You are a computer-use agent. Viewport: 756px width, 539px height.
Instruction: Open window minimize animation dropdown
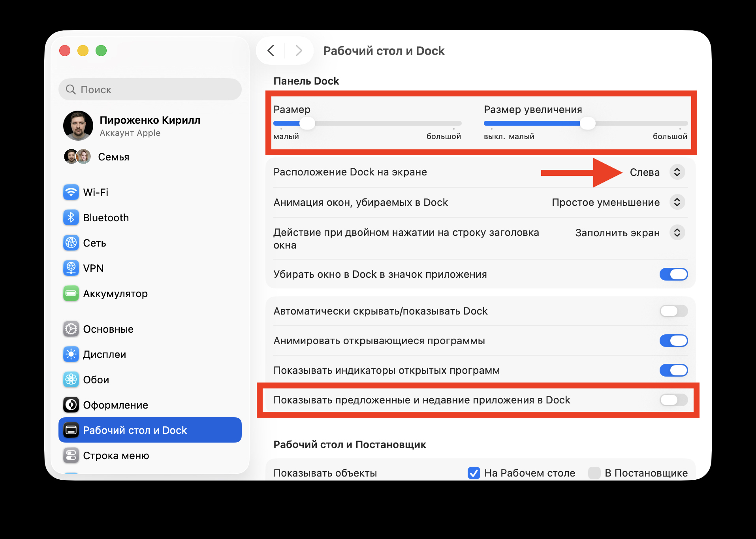pos(677,202)
